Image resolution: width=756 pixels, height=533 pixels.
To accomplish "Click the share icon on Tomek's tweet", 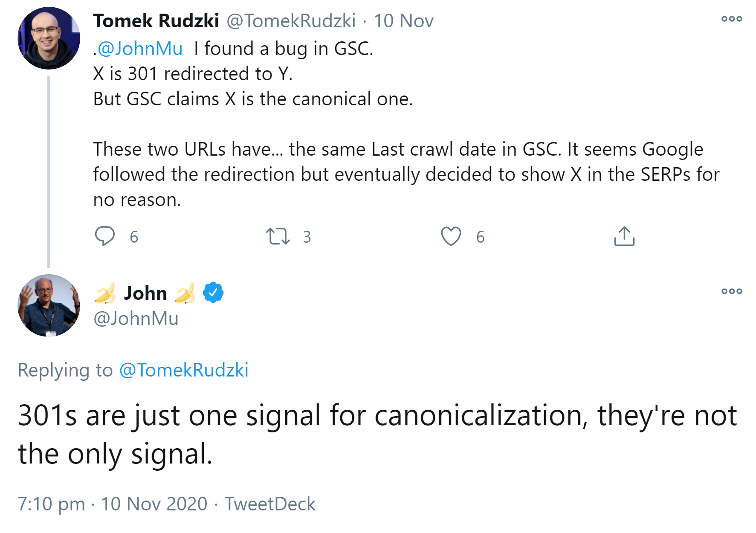I will click(624, 236).
